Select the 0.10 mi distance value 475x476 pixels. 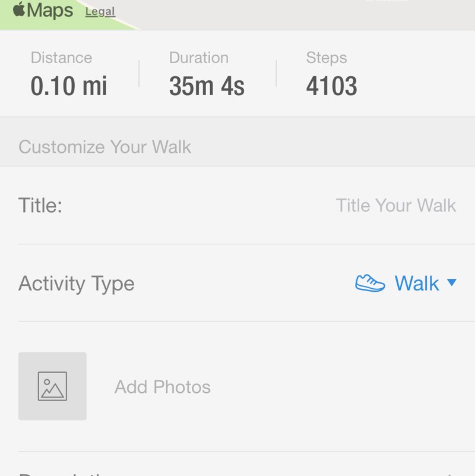pos(69,86)
